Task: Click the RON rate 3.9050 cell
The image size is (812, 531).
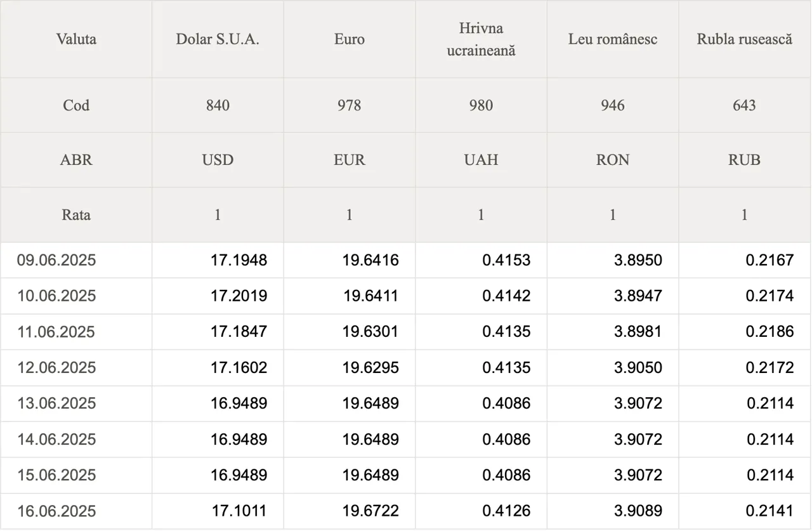Action: coord(613,368)
